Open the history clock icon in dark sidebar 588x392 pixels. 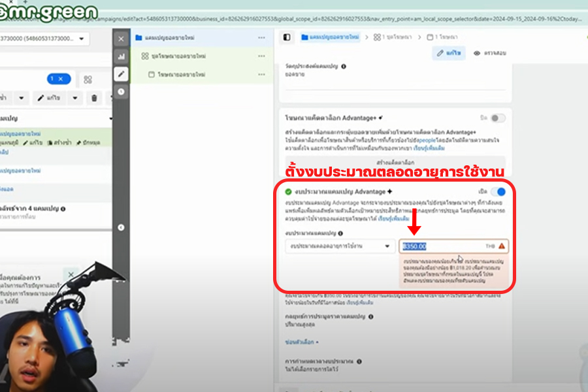[121, 91]
